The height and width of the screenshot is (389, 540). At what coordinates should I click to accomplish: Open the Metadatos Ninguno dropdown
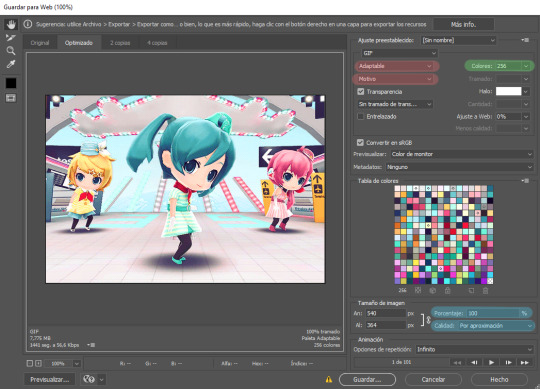pos(459,167)
